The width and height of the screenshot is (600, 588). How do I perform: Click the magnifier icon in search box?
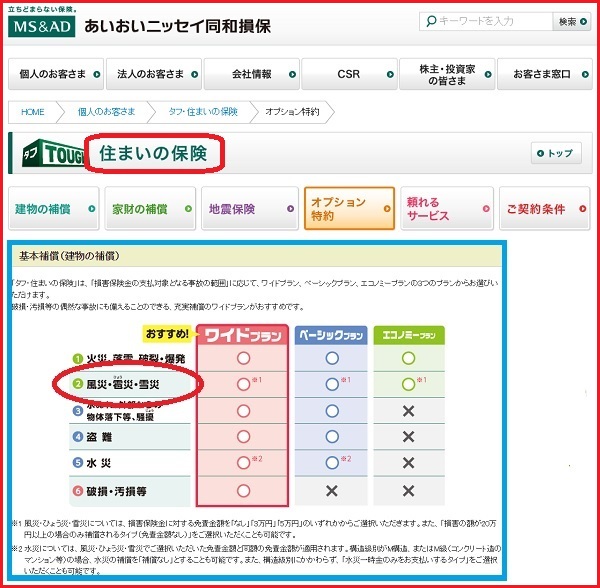click(429, 21)
